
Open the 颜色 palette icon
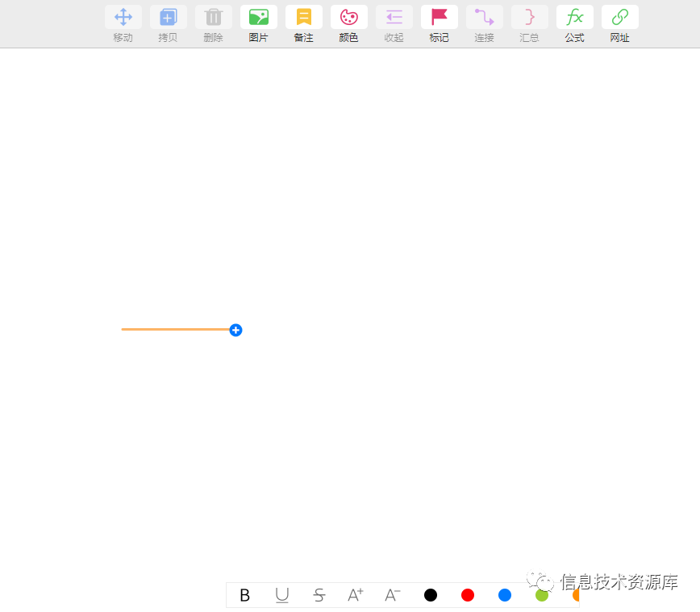tap(349, 18)
